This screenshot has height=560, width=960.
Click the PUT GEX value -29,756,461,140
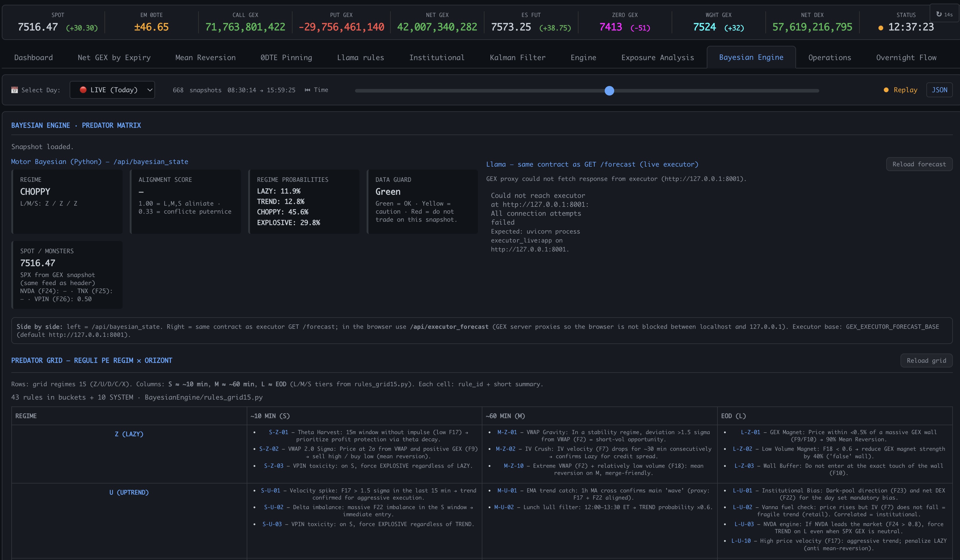coord(341,27)
